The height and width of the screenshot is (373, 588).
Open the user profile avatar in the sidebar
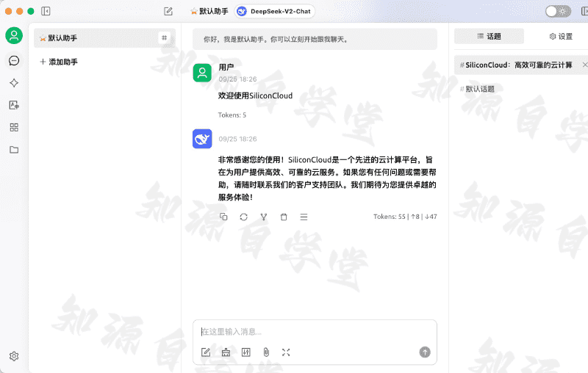14,35
